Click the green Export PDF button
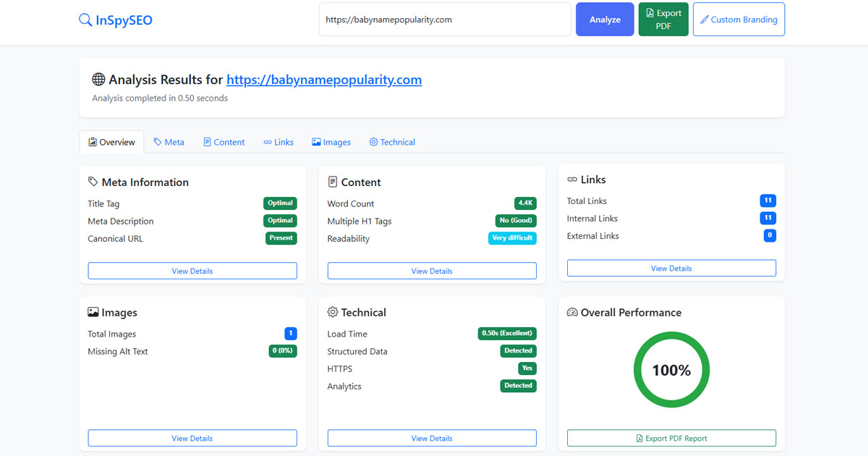Screen dimensions: 868x456 663,20
